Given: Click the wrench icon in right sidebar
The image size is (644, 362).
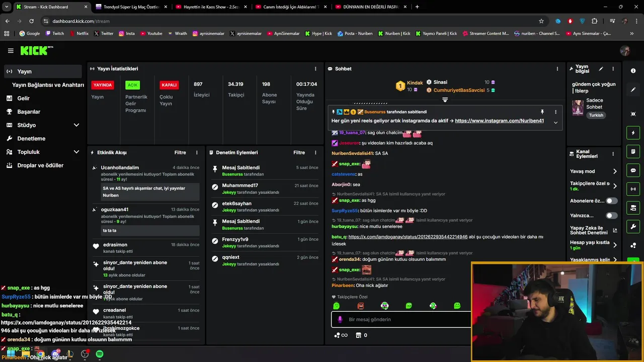Looking at the screenshot, I should [x=633, y=226].
